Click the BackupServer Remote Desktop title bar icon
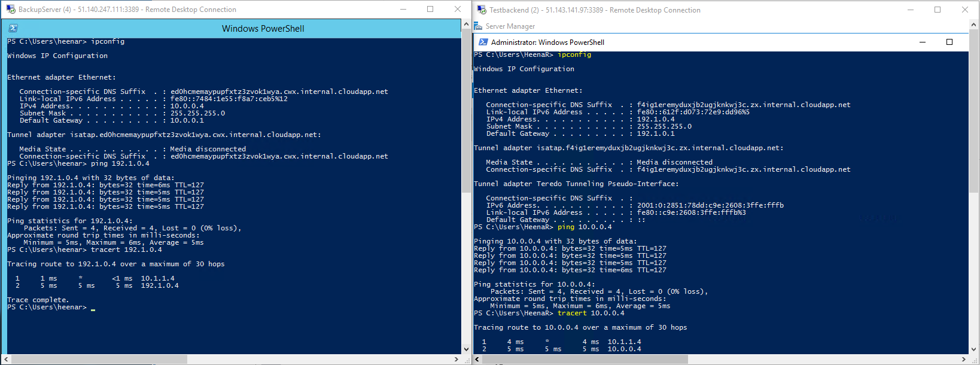 tap(10, 10)
